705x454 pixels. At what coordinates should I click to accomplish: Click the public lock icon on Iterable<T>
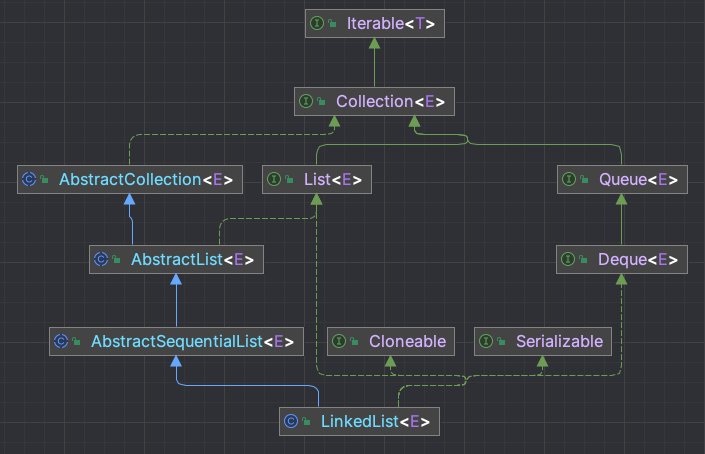click(x=332, y=23)
